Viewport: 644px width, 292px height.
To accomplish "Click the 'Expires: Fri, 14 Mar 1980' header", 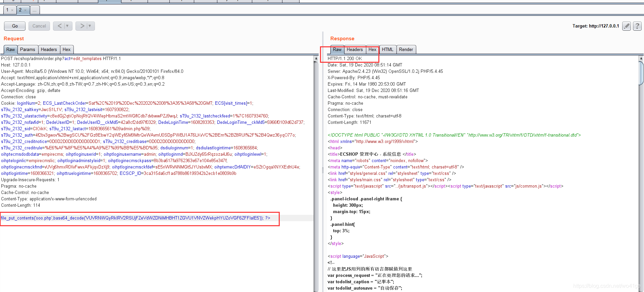I will (367, 84).
